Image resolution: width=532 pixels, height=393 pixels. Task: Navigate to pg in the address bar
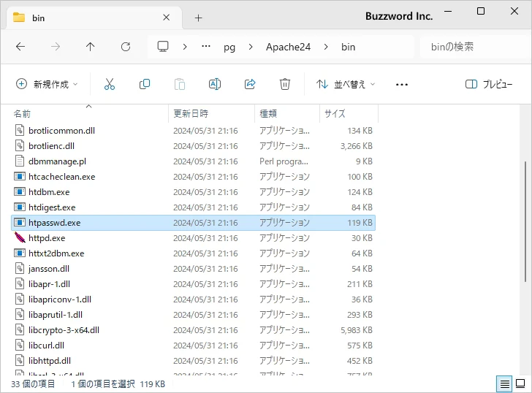tap(229, 47)
